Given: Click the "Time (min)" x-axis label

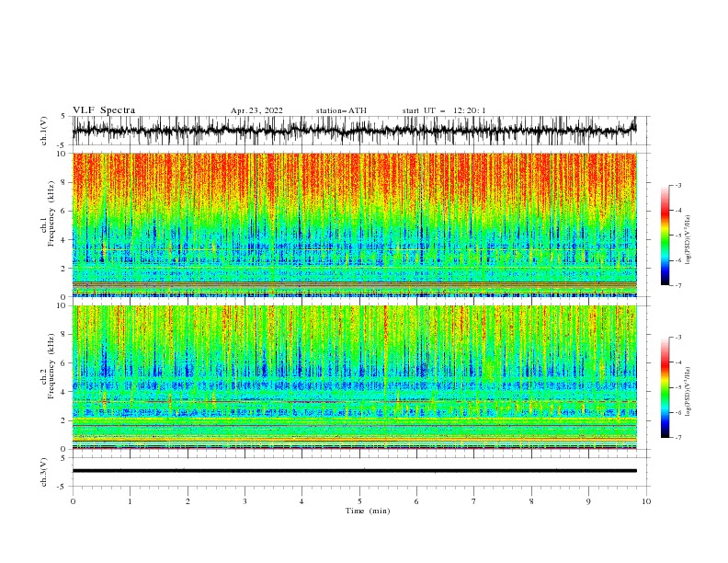Looking at the screenshot, I should point(368,511).
